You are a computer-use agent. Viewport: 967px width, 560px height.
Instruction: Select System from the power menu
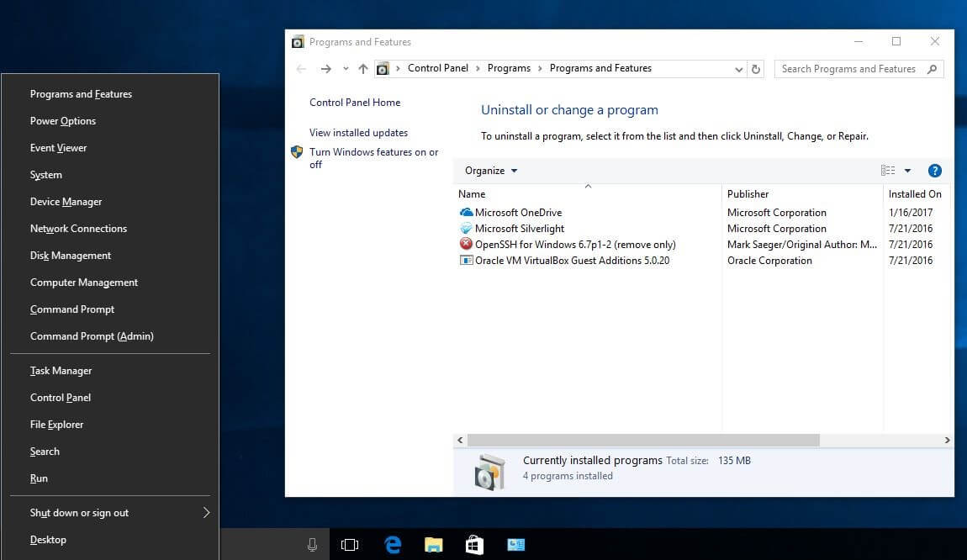pos(46,175)
